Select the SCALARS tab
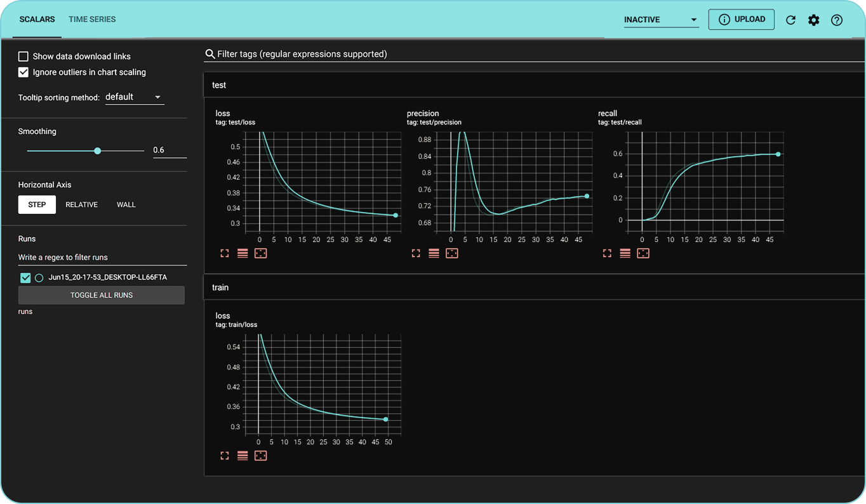 pos(37,19)
